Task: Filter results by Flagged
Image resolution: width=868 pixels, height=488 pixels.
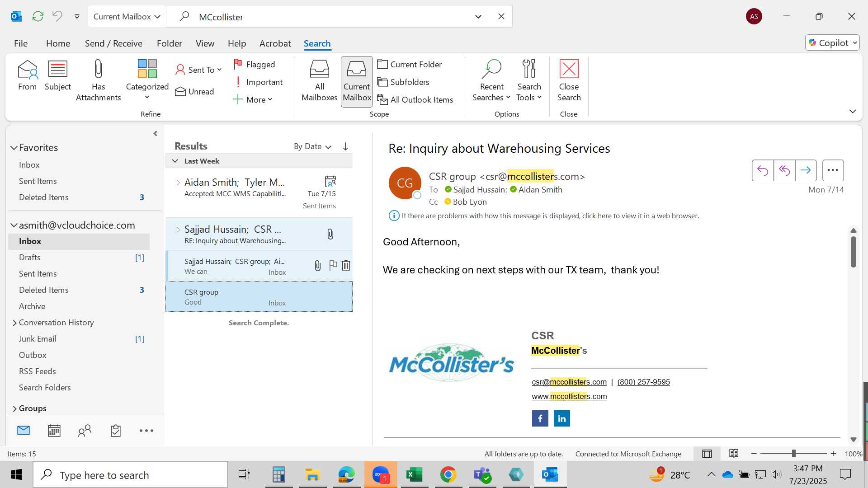Action: 255,65
